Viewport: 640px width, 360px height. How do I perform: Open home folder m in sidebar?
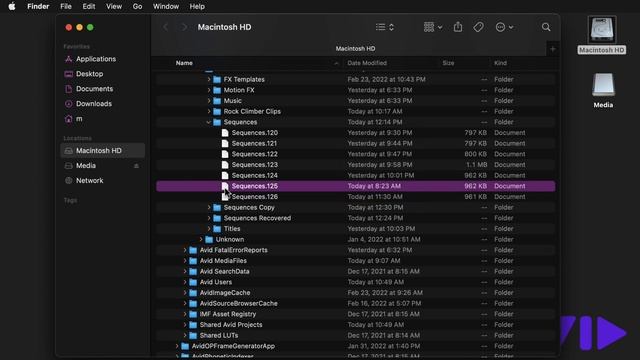click(x=79, y=119)
